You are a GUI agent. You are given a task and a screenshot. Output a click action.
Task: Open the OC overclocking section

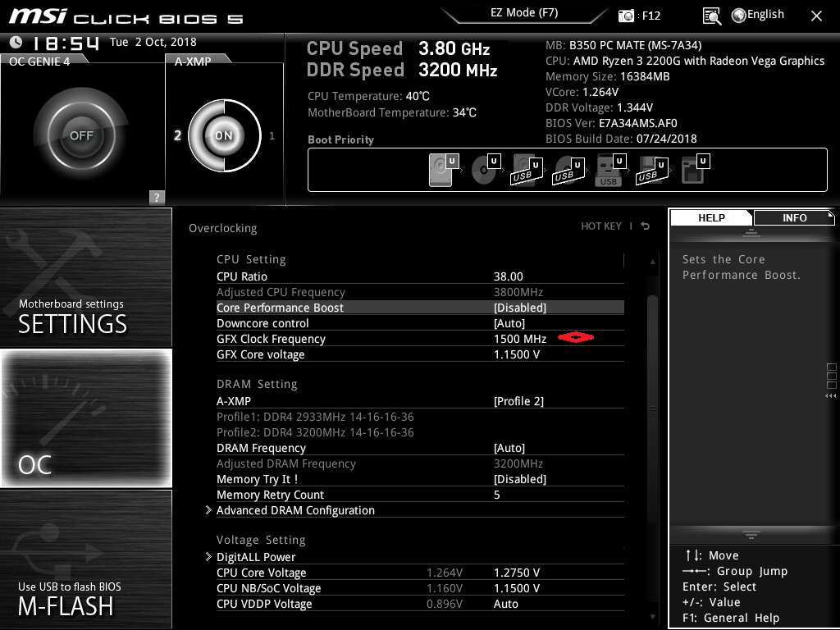pos(85,418)
